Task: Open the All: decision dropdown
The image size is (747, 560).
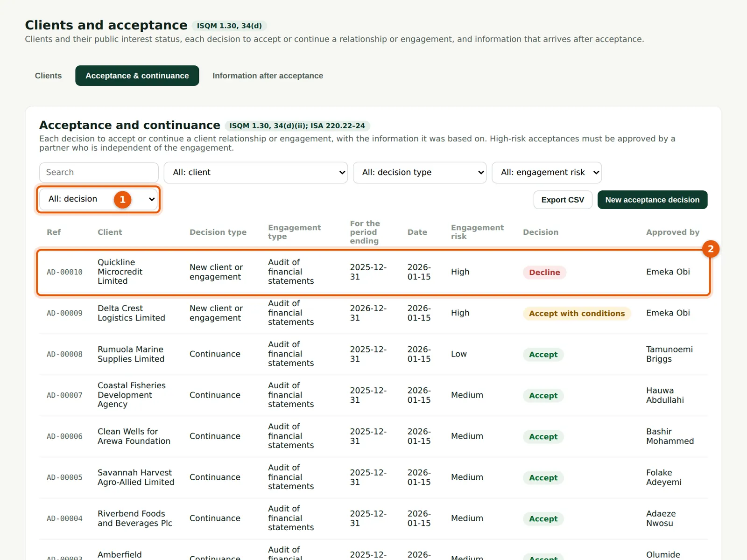Action: [x=99, y=199]
